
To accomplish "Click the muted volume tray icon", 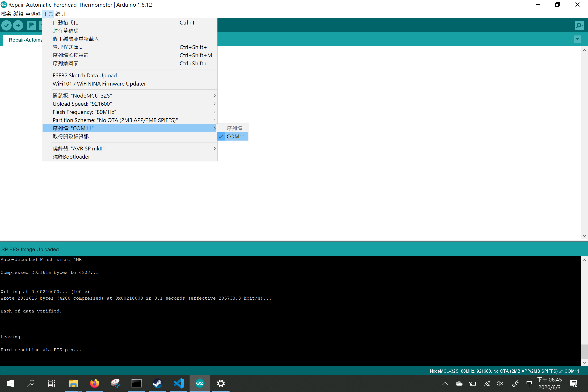I will pyautogui.click(x=499, y=383).
